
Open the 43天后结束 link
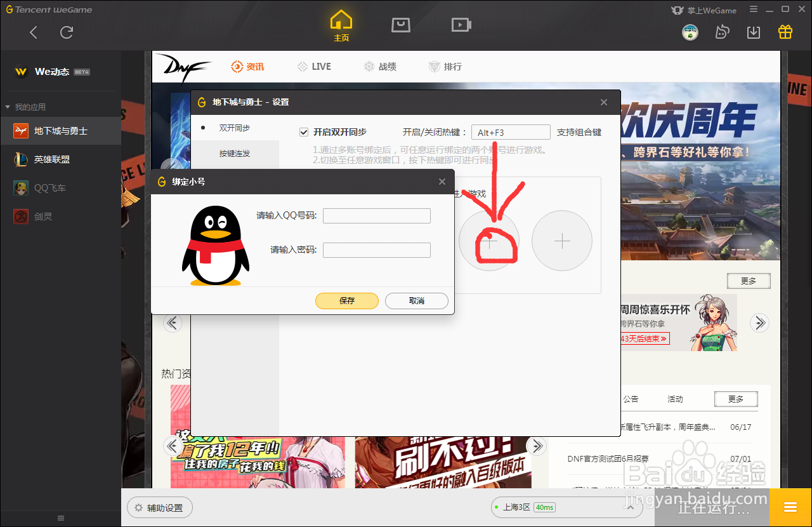click(645, 338)
